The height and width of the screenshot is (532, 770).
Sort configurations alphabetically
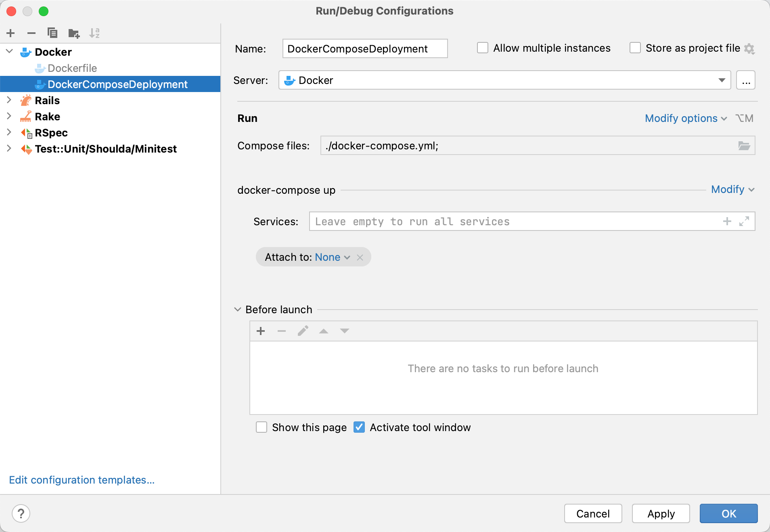[x=94, y=33]
